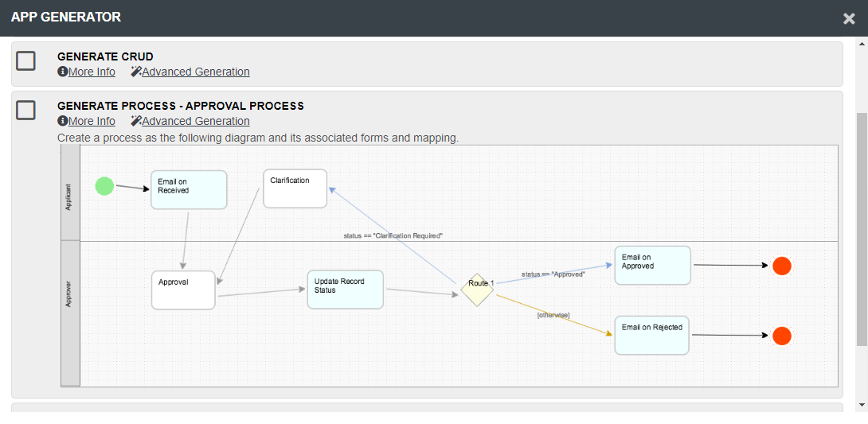Screen dimensions: 868x424
Task: Open Advanced Generation for Approval Process
Action: click(190, 121)
